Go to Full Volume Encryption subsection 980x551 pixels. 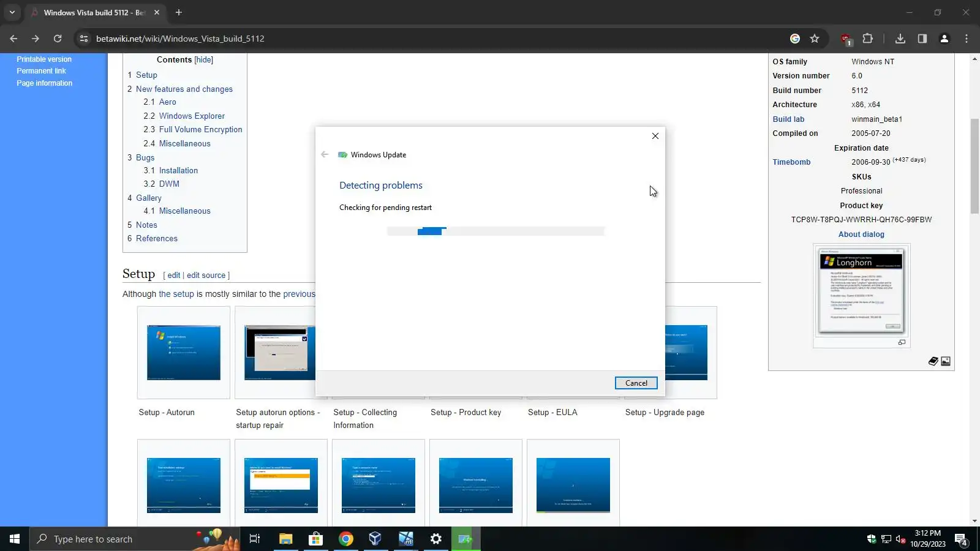click(200, 130)
